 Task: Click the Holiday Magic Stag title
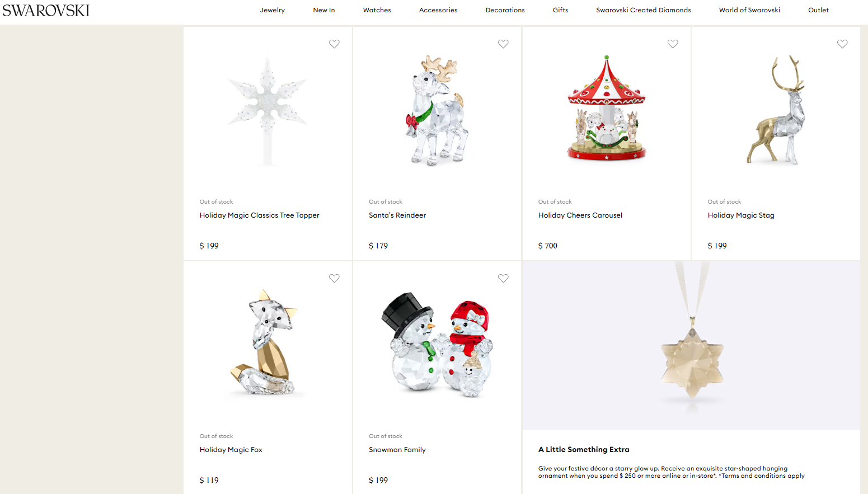pyautogui.click(x=741, y=215)
